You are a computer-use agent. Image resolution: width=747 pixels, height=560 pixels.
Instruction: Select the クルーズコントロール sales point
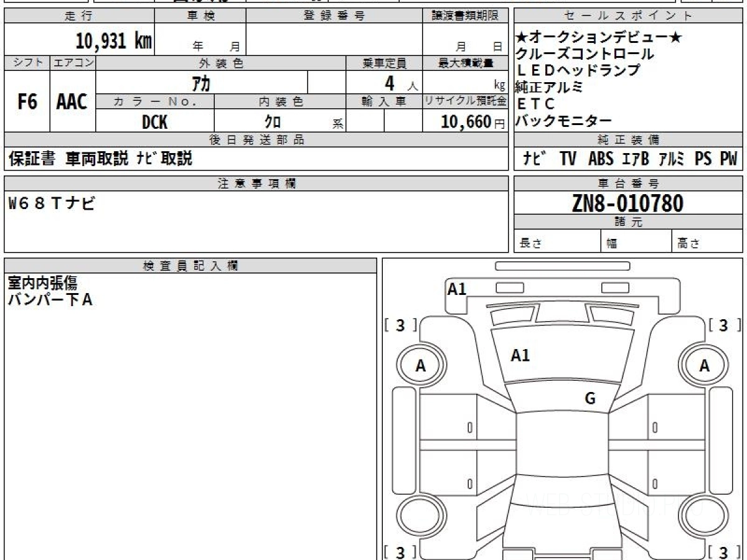[585, 54]
